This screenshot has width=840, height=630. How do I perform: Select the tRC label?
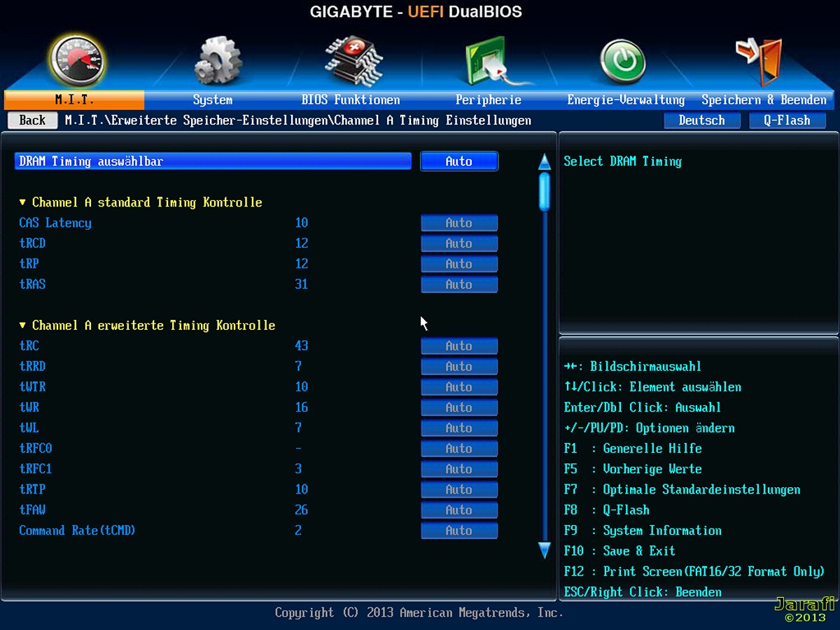coord(29,346)
